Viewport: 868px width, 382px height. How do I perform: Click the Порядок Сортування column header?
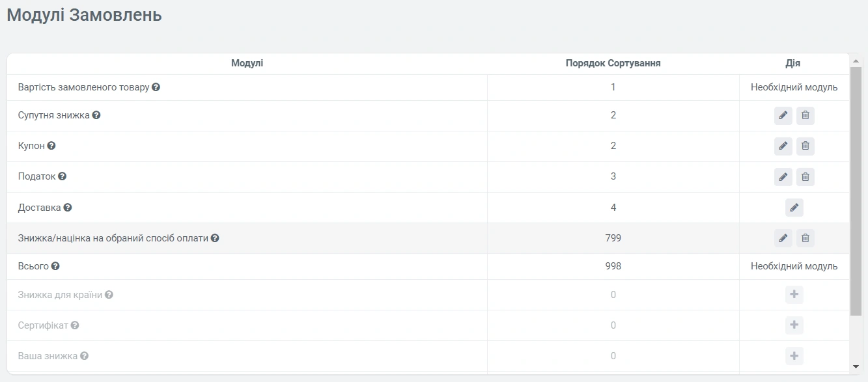613,63
